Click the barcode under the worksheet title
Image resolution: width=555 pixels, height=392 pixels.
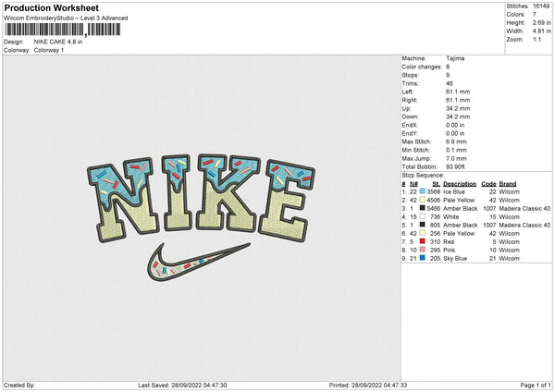pyautogui.click(x=63, y=30)
